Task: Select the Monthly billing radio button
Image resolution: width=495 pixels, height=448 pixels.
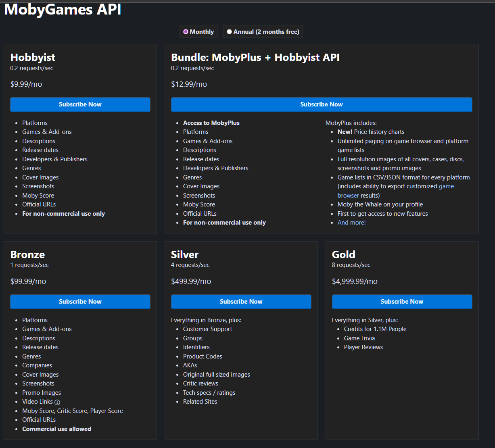Action: click(x=186, y=32)
